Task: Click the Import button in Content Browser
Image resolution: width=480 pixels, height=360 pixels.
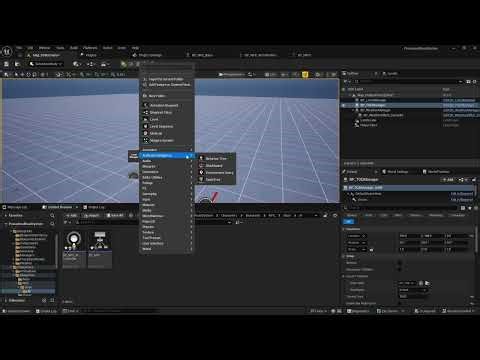Action: [92, 215]
